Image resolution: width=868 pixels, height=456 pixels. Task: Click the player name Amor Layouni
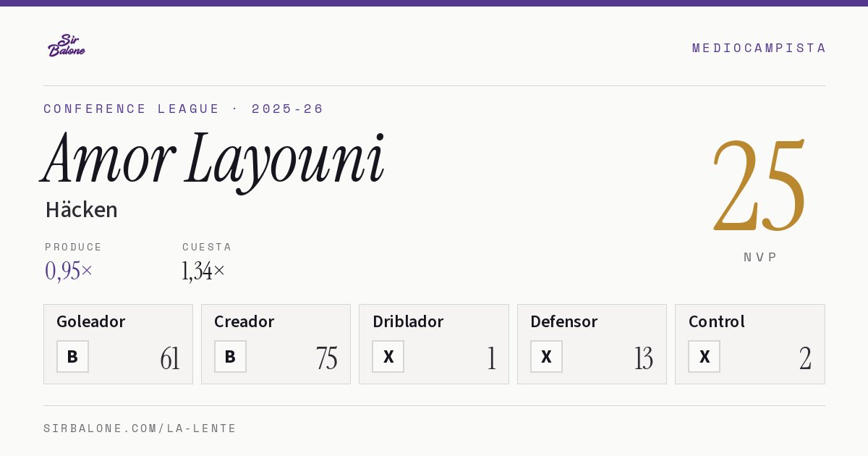pyautogui.click(x=213, y=159)
